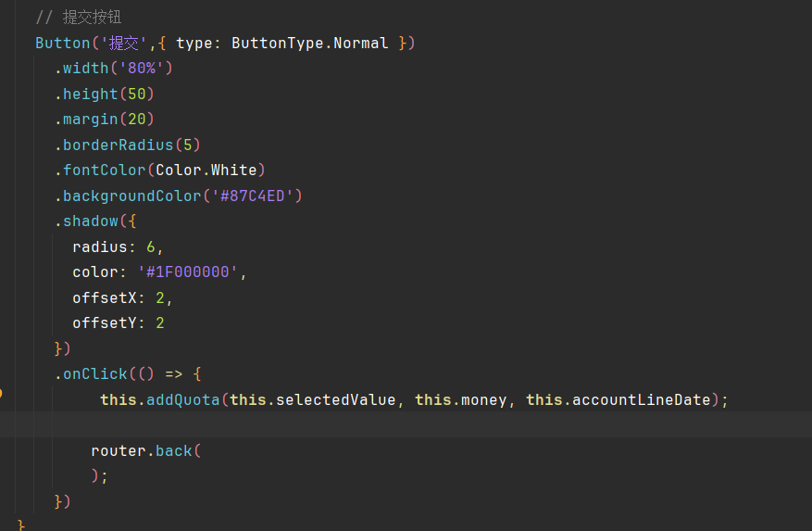Image resolution: width=812 pixels, height=531 pixels.
Task: Click the '.width' method call
Action: (81, 68)
